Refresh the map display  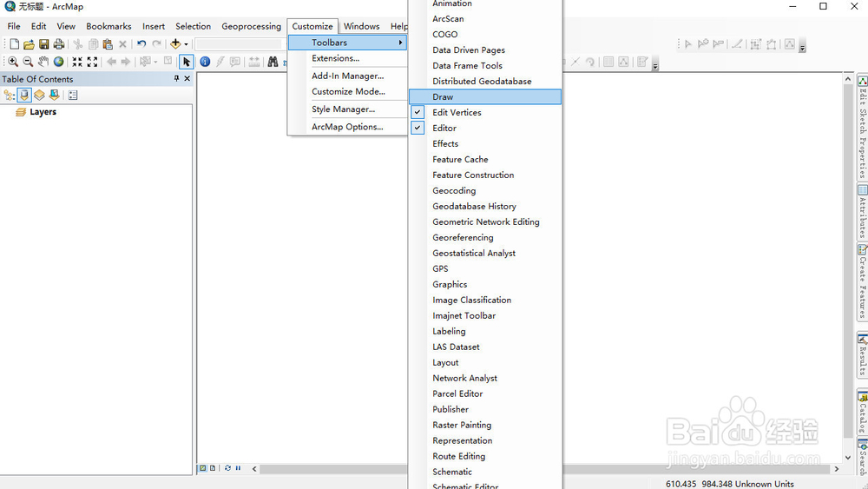coord(227,468)
